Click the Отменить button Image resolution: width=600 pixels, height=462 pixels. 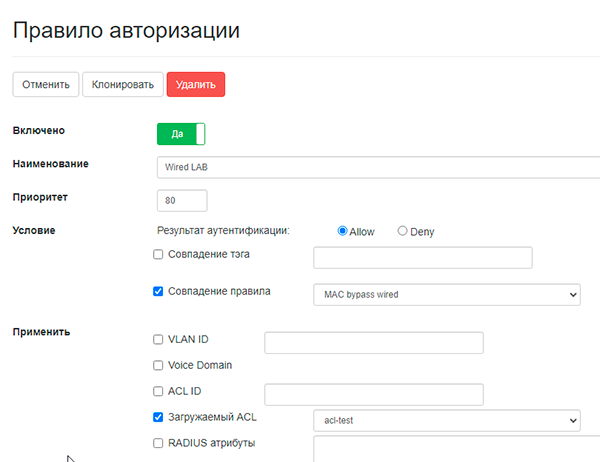[46, 84]
